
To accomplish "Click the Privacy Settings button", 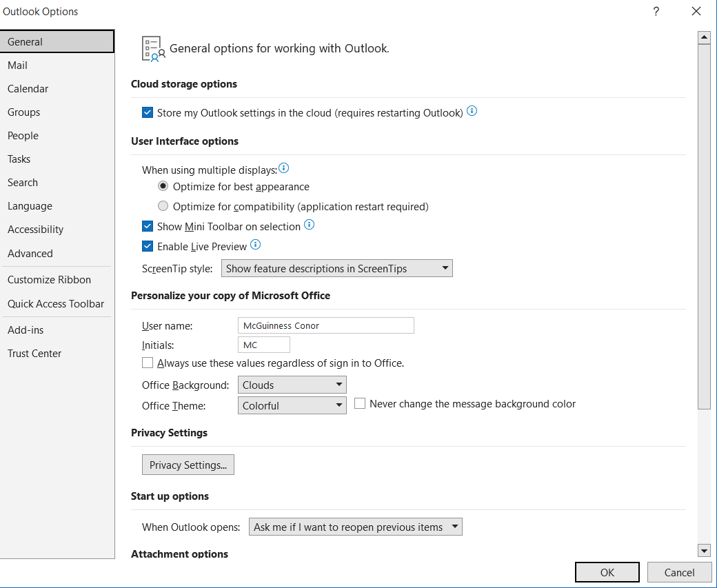I will 188,465.
